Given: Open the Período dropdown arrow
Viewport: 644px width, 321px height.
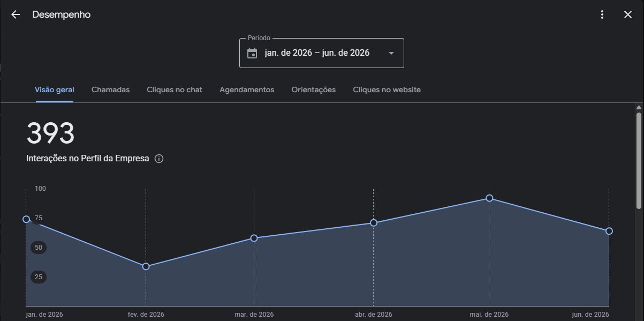Looking at the screenshot, I should click(391, 53).
